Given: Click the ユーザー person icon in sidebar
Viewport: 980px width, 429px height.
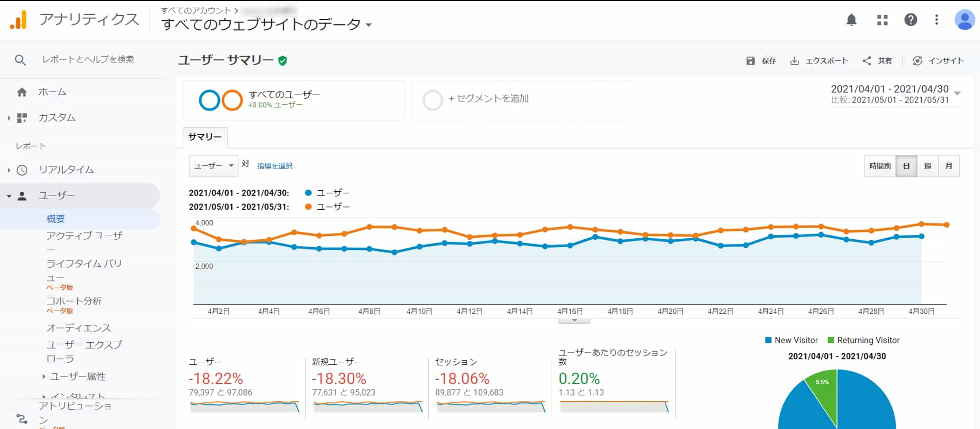Looking at the screenshot, I should (x=22, y=196).
